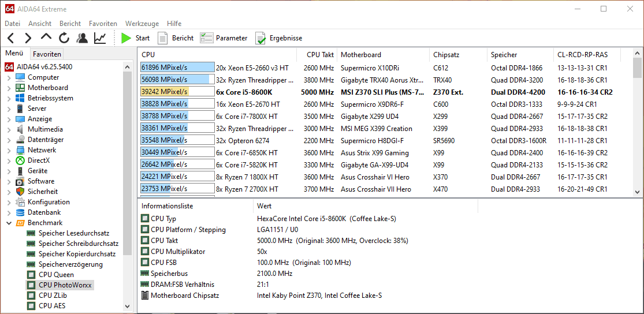Select the Sicherheit shield icon
Image resolution: width=644 pixels, height=314 pixels.
20,192
